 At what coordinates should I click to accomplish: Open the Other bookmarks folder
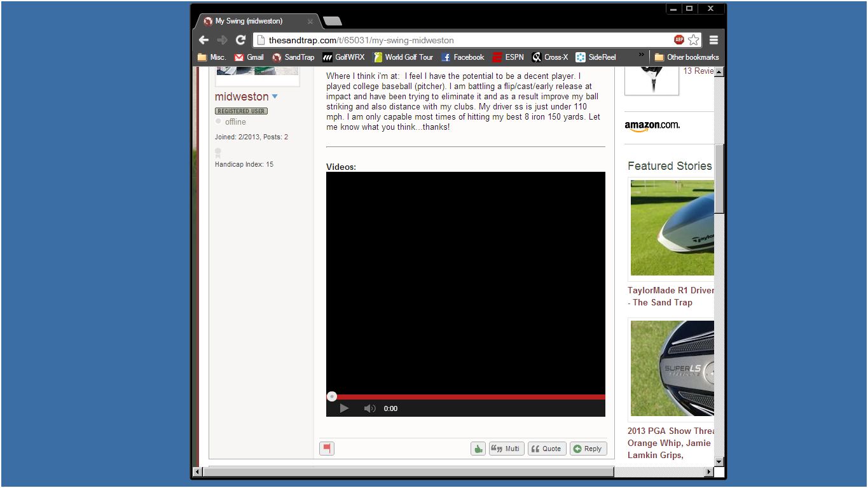[x=686, y=57]
